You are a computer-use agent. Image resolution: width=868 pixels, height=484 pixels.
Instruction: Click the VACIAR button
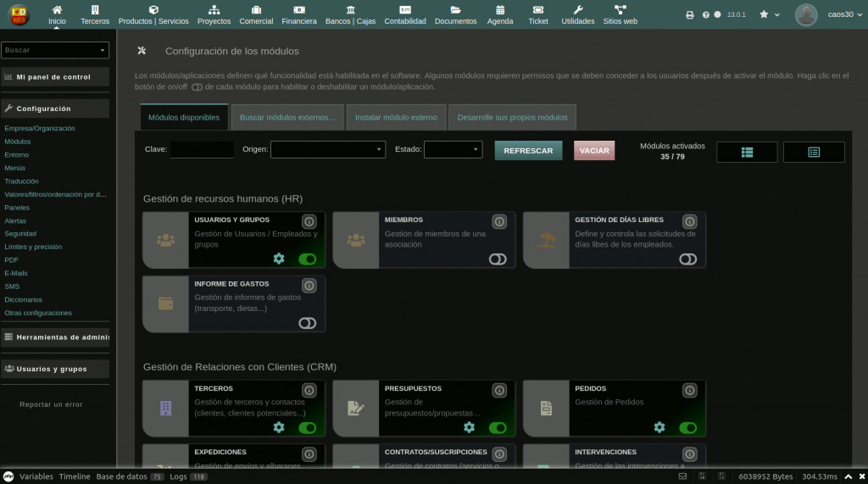(594, 151)
